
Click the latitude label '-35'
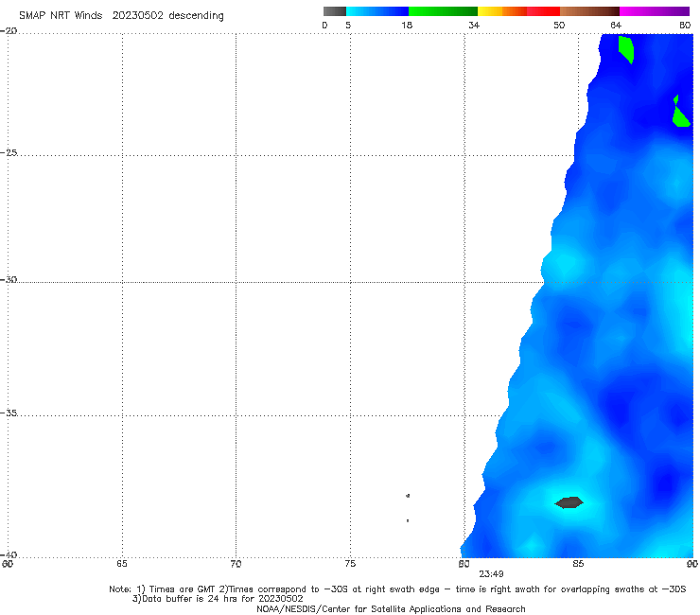click(x=9, y=413)
